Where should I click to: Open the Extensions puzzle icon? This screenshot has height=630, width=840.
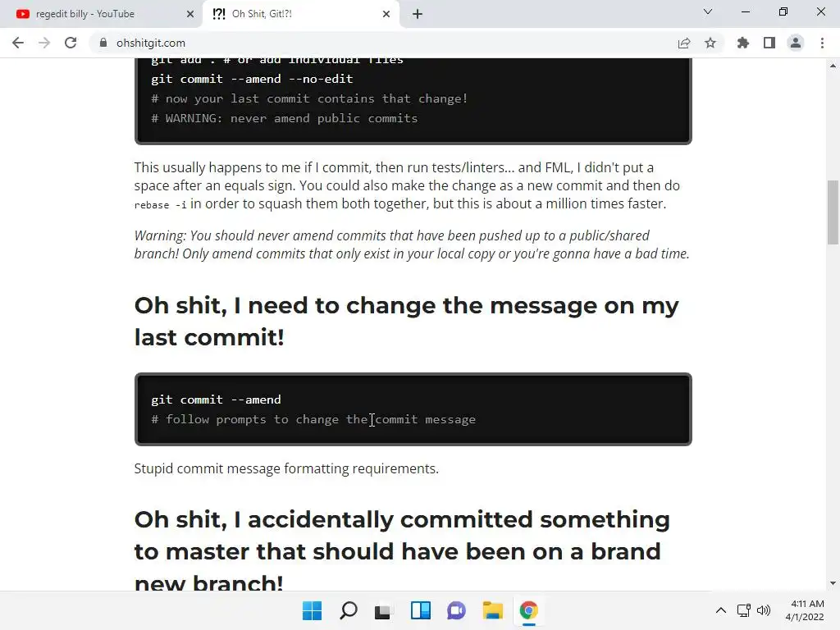click(x=743, y=43)
